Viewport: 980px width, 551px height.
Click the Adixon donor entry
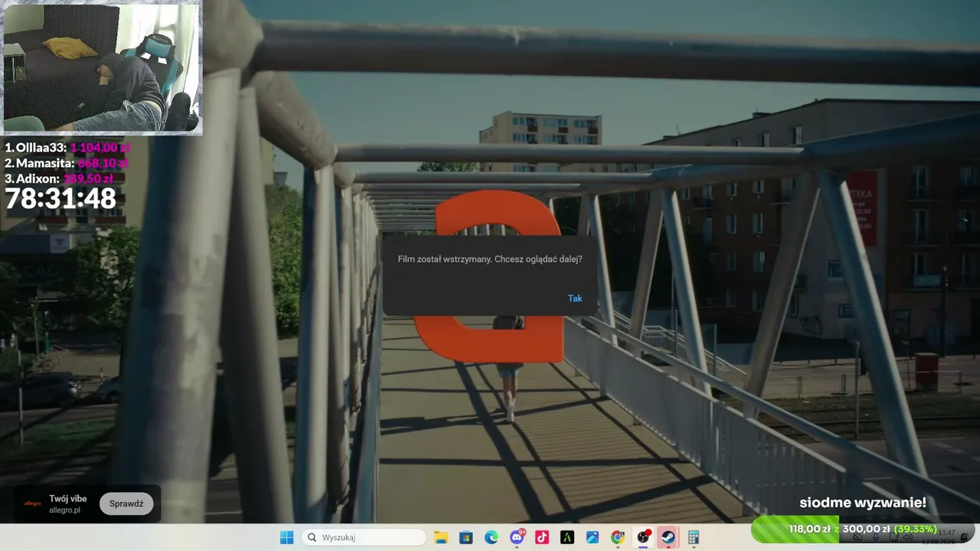click(x=59, y=178)
